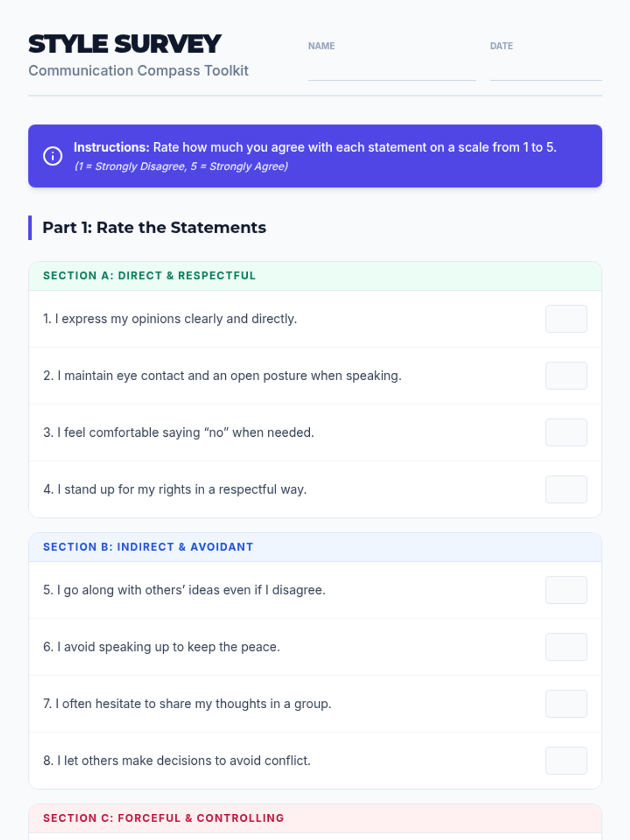The width and height of the screenshot is (630, 840).
Task: Click rating box for avoid conflict statement
Action: pos(566,761)
